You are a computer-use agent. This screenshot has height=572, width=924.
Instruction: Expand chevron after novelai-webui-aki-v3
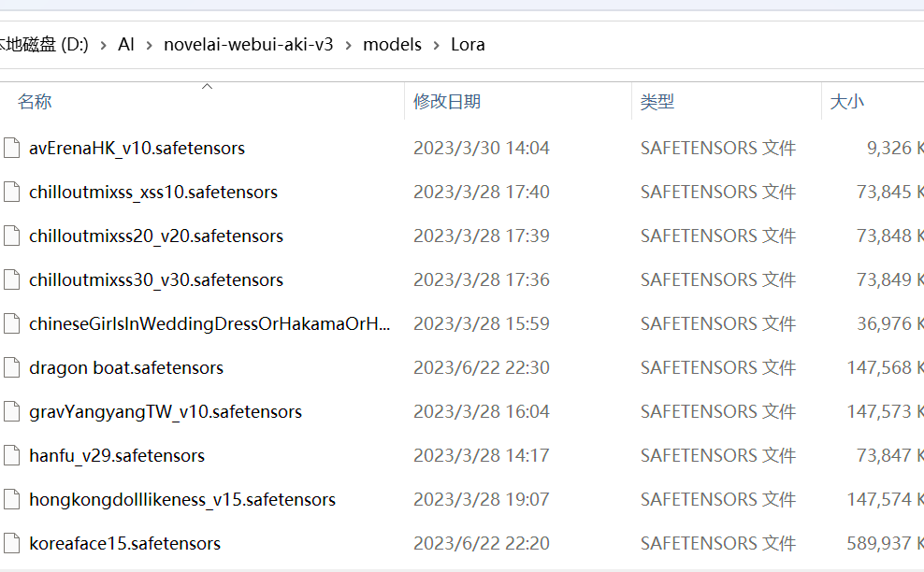click(x=348, y=46)
